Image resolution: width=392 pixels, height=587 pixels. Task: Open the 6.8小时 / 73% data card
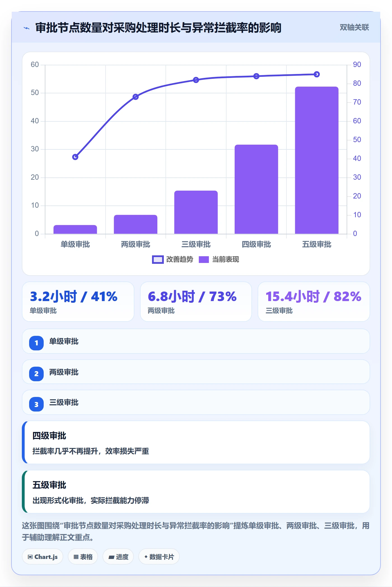[196, 302]
